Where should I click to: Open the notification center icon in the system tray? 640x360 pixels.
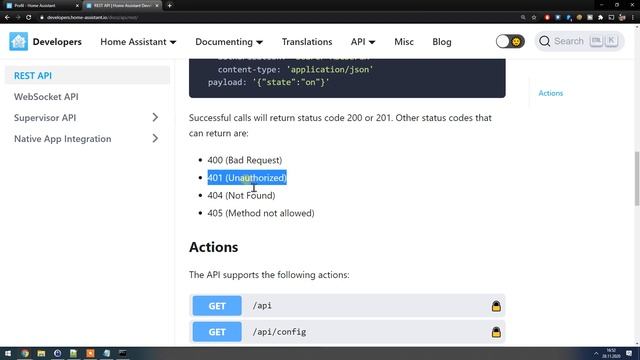[629, 353]
